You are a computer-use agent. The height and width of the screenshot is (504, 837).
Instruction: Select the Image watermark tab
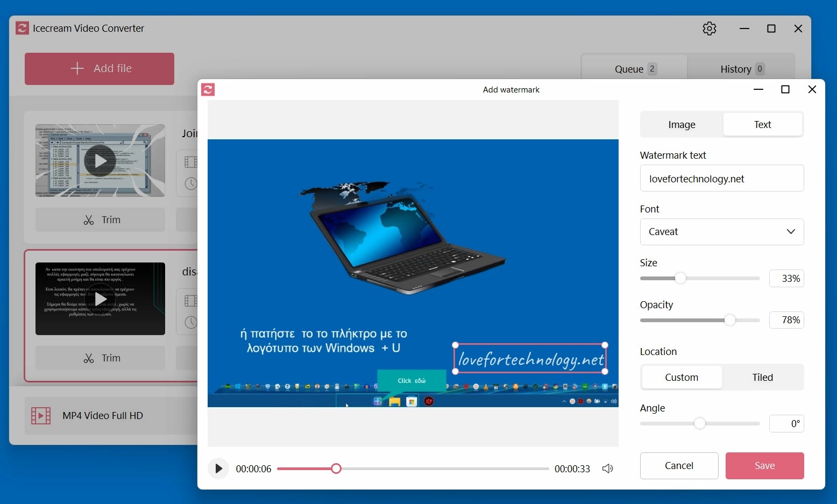pyautogui.click(x=682, y=125)
